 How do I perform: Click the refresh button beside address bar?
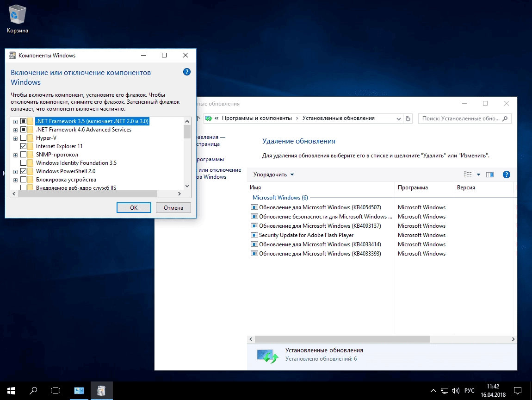(x=408, y=119)
